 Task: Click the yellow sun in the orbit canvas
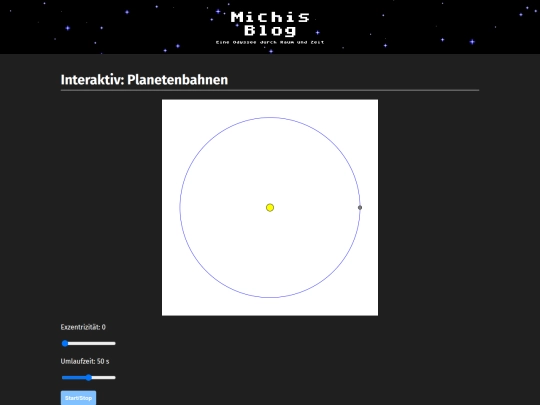(270, 207)
